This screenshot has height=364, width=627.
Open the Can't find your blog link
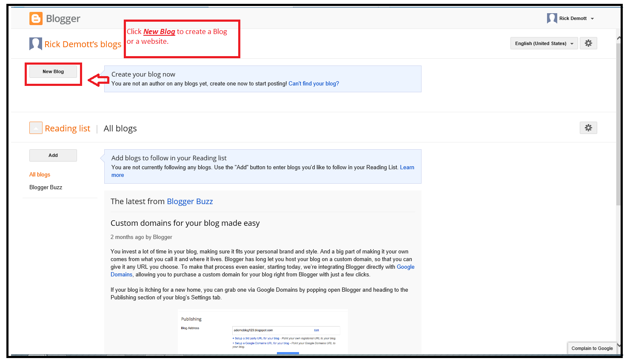(x=313, y=83)
